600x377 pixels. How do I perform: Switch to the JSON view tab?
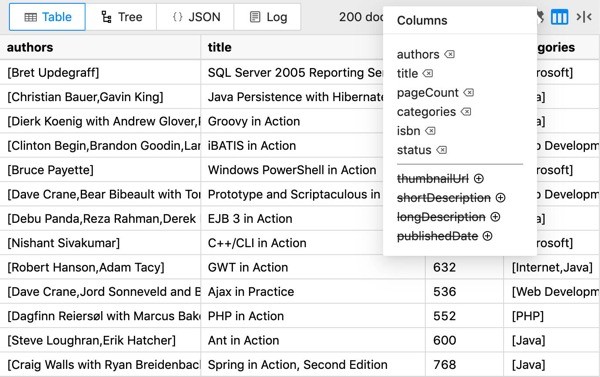click(196, 17)
